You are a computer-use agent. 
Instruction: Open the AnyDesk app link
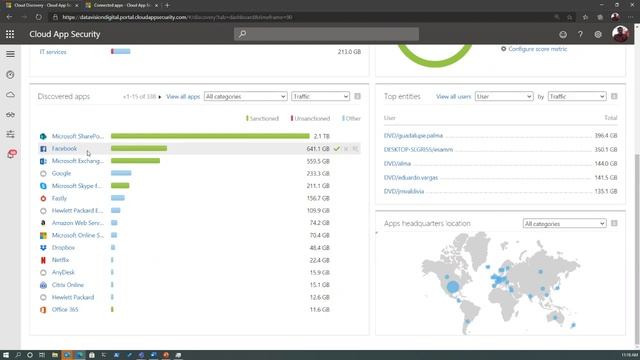(x=63, y=272)
